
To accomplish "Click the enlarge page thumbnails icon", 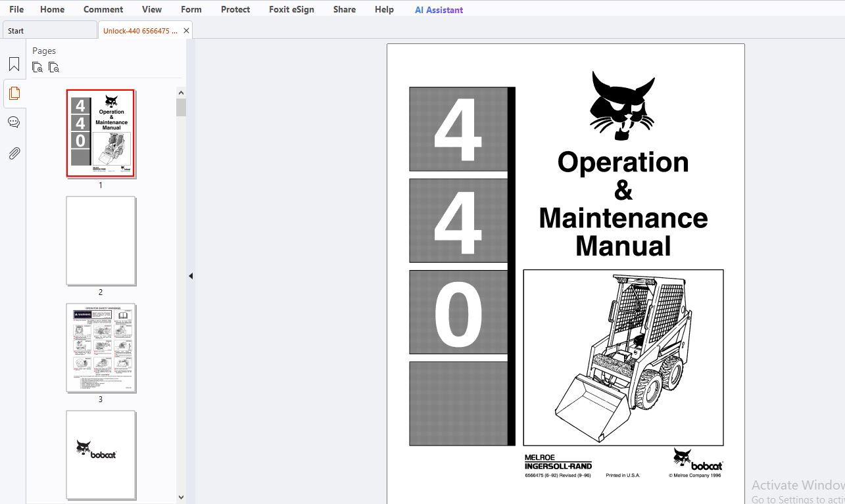I will pyautogui.click(x=37, y=67).
